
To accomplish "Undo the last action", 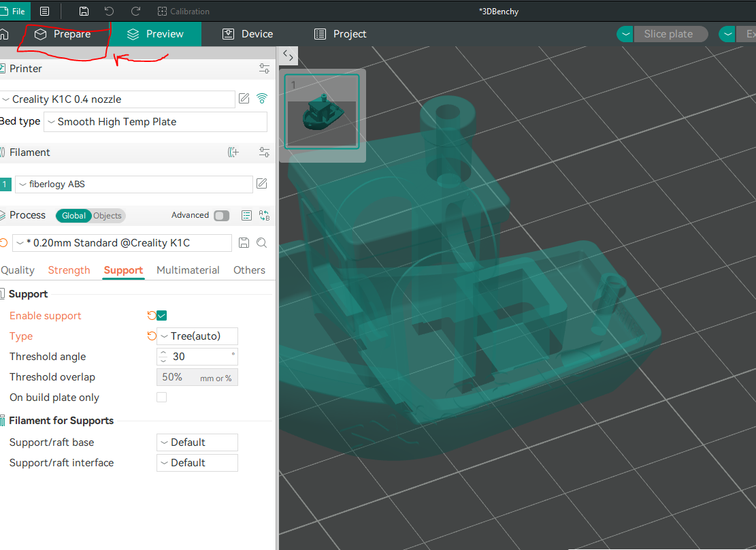I will (x=110, y=11).
